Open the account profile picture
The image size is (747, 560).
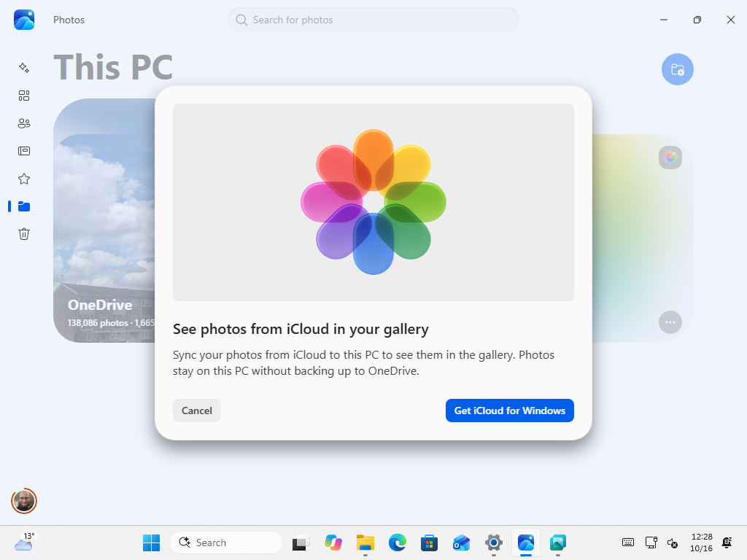tap(24, 501)
